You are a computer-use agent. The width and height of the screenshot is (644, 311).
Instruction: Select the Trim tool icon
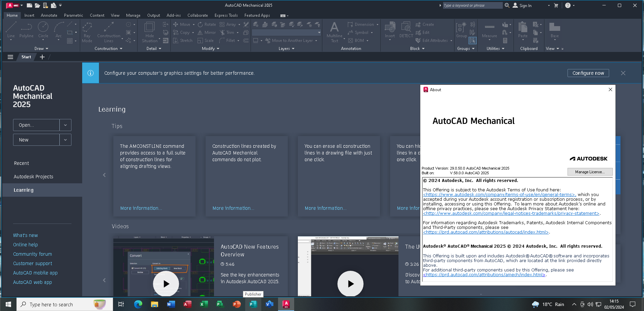coord(222,33)
